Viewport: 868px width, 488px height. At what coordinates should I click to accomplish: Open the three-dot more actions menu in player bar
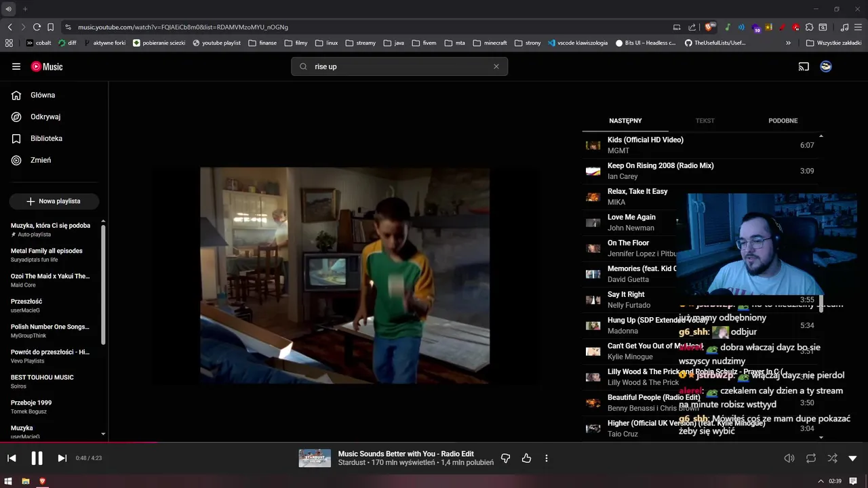coord(547,458)
